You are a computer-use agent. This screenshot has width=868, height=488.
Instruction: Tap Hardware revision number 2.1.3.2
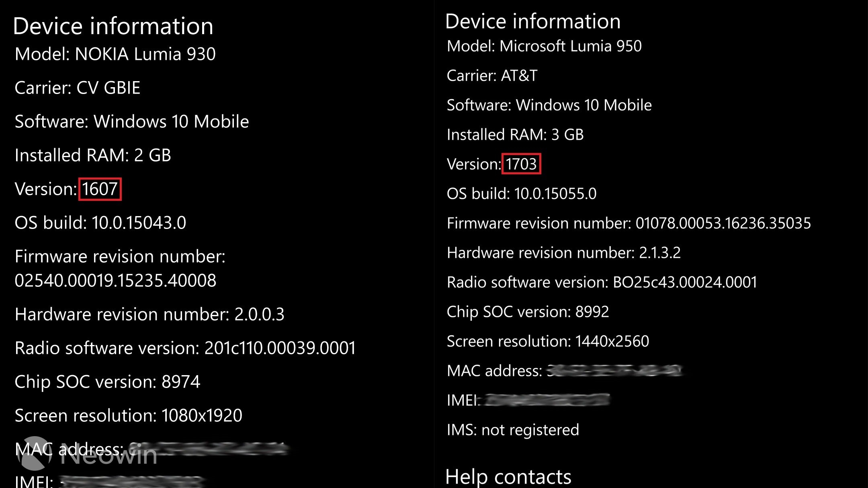(x=563, y=253)
